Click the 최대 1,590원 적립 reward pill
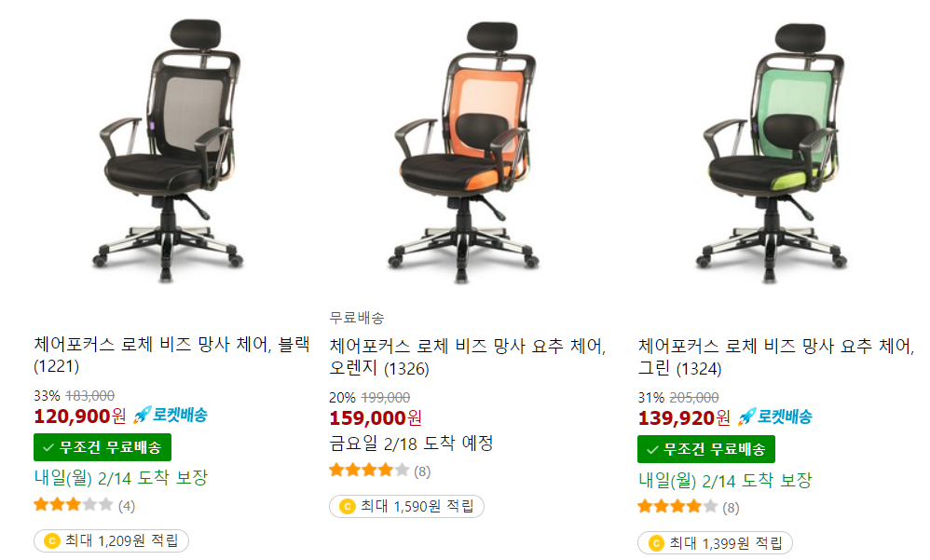The width and height of the screenshot is (930, 560). [407, 507]
